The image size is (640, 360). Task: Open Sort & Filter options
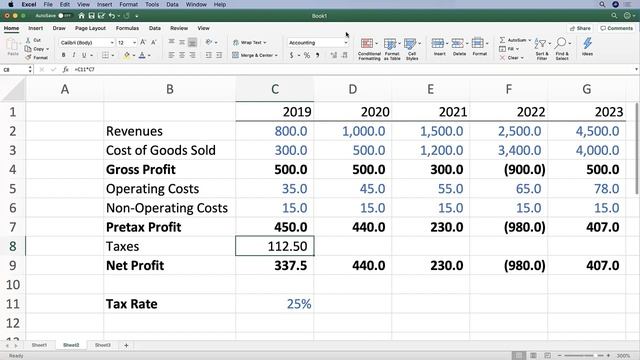click(x=542, y=49)
